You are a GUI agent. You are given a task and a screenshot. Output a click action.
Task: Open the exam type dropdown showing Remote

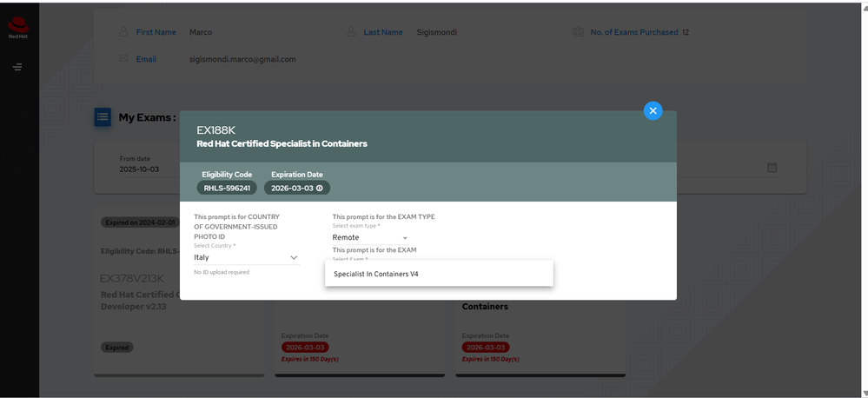coord(404,237)
